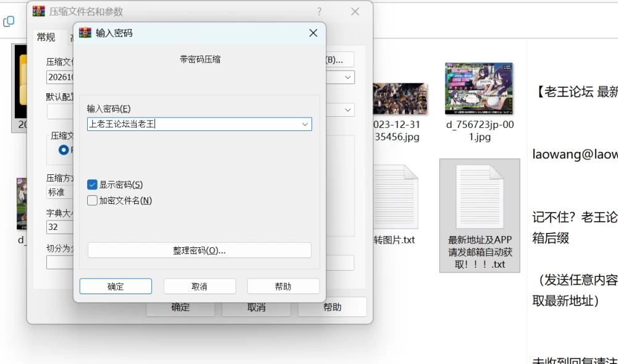
Task: Click 确定 in 压缩文件名和参数 window
Action: (x=180, y=307)
